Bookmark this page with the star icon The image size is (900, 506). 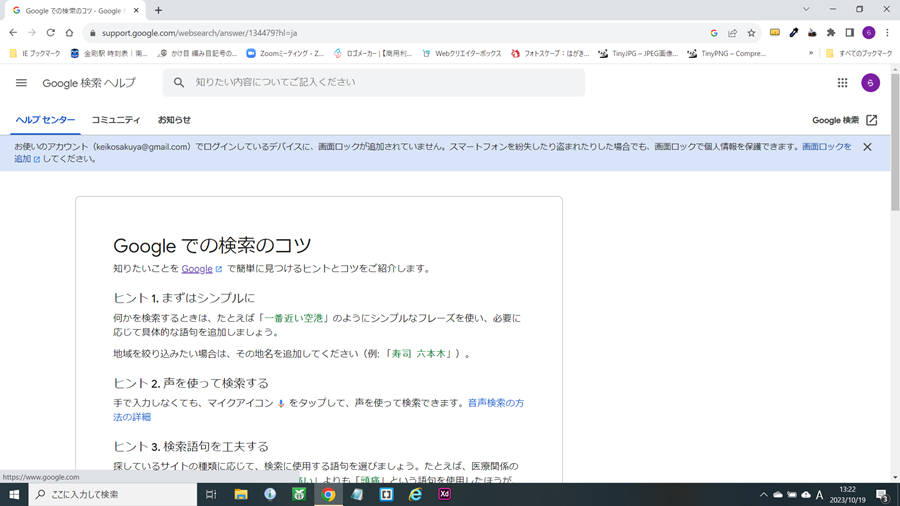(x=751, y=33)
